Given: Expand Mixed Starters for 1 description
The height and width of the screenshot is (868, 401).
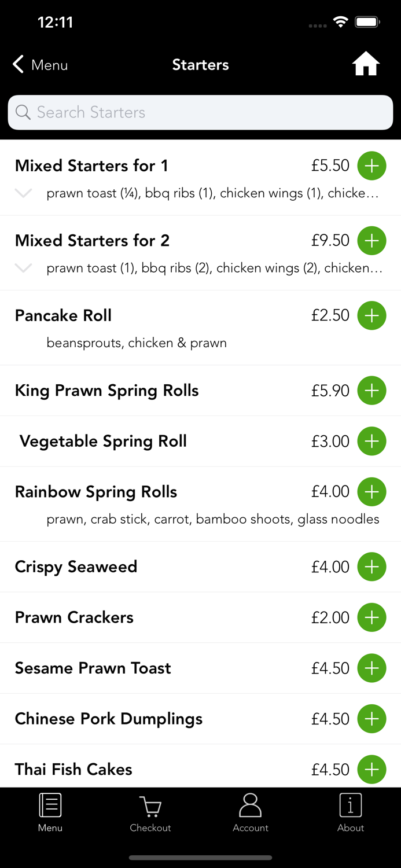Looking at the screenshot, I should (x=23, y=193).
